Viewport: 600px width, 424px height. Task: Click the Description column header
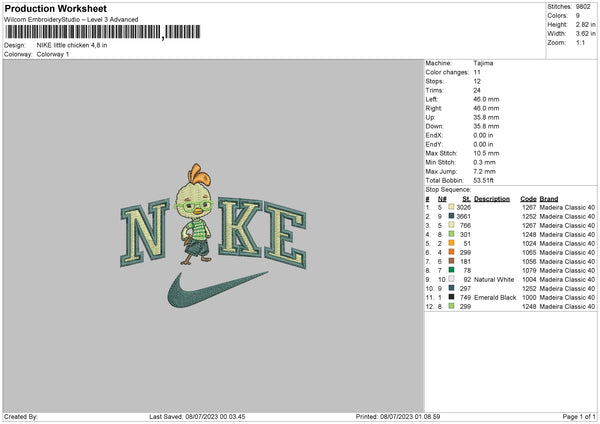492,199
